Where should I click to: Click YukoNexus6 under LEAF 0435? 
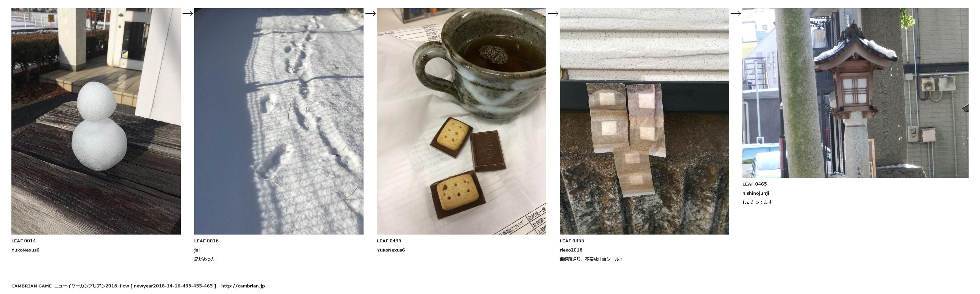(x=391, y=250)
